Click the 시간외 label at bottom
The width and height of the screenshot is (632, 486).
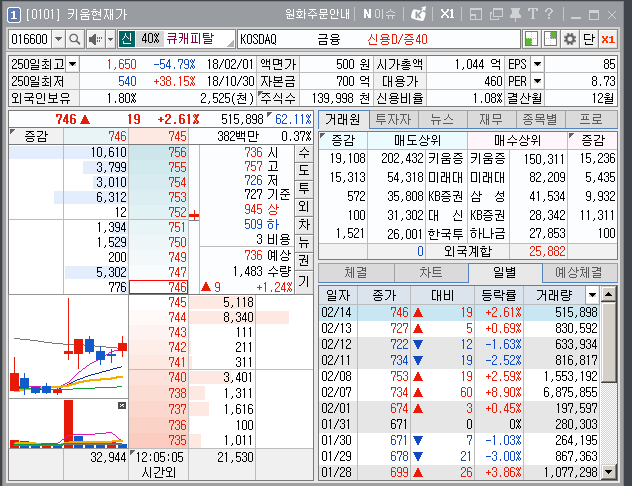tap(159, 472)
